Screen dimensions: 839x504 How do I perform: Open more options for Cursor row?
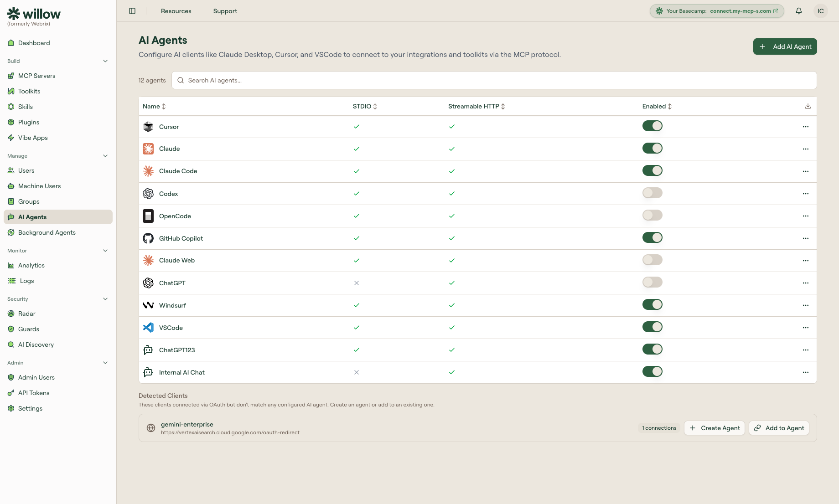tap(806, 127)
